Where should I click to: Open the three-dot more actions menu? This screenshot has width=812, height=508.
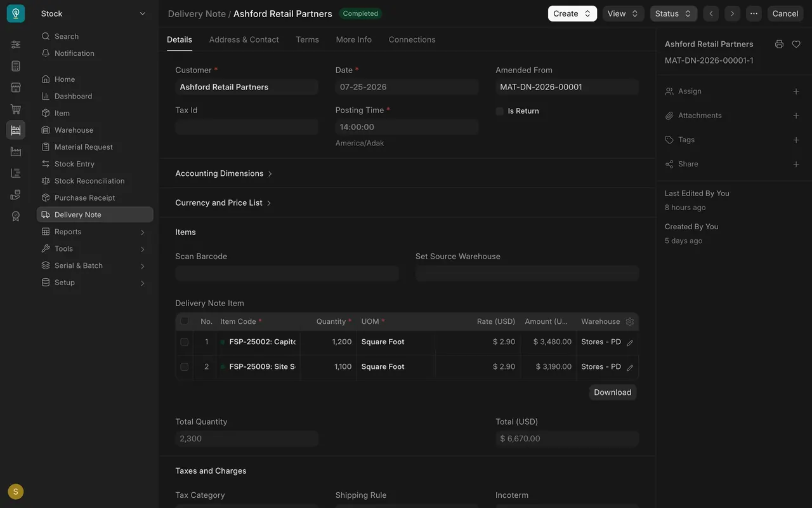[754, 13]
